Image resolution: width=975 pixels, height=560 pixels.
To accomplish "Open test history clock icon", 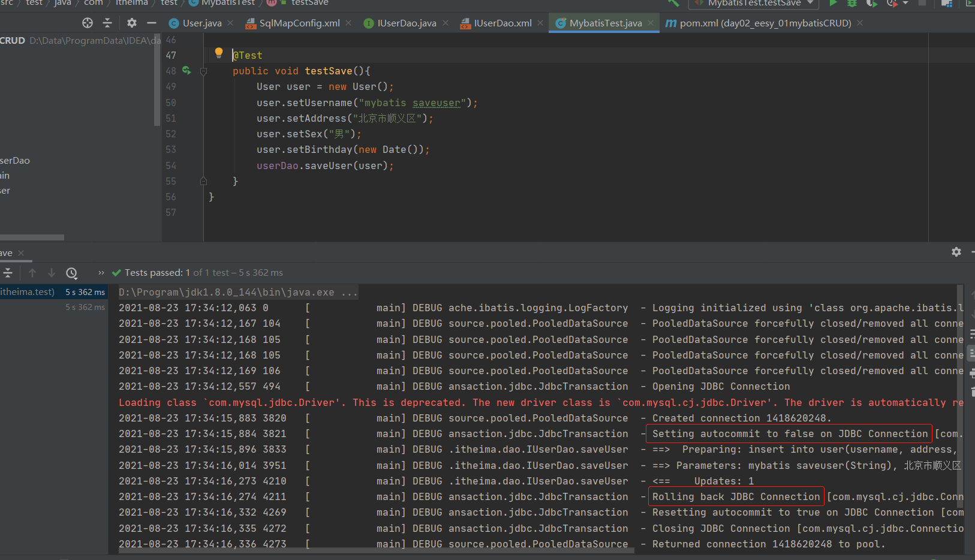I will (71, 273).
